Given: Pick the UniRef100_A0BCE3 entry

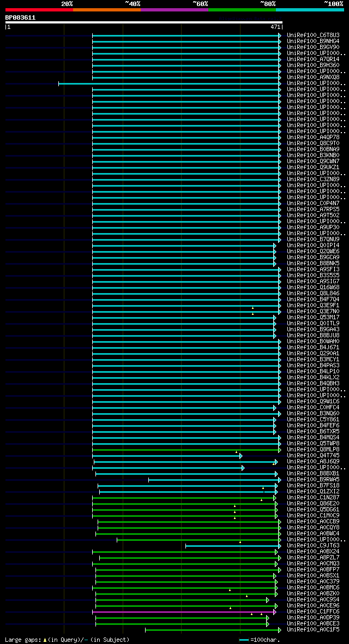Looking at the screenshot, I should (x=313, y=624).
